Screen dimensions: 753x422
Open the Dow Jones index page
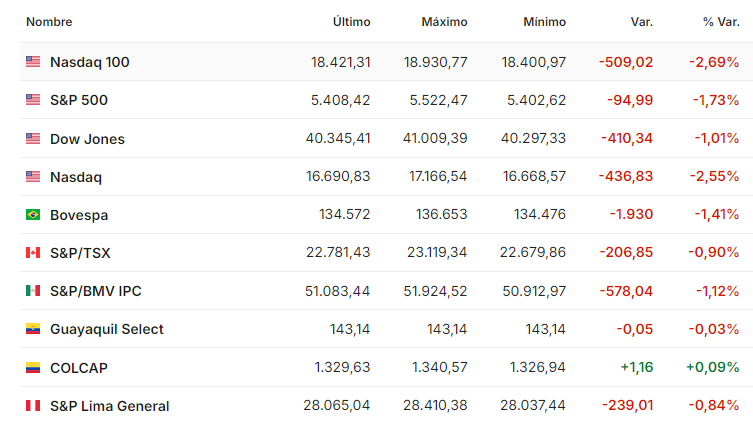coord(87,139)
